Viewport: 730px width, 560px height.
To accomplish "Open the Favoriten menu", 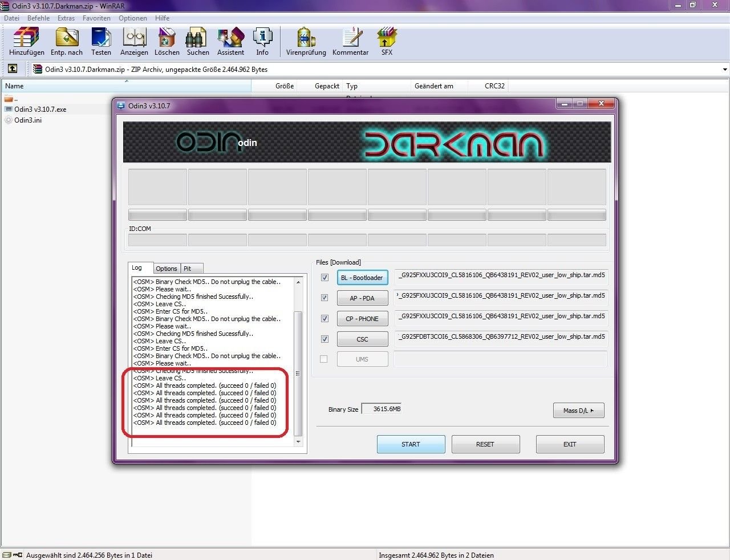I will tap(96, 18).
